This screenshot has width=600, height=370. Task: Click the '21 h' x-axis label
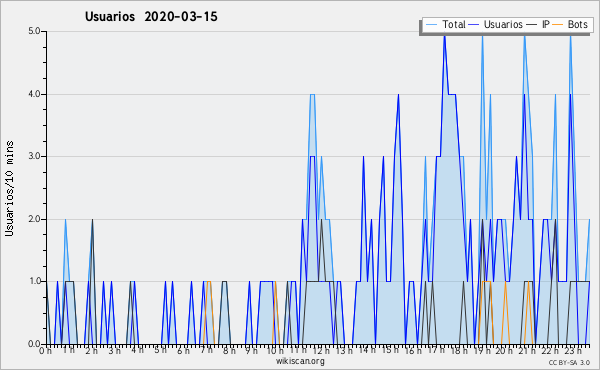tap(528, 351)
